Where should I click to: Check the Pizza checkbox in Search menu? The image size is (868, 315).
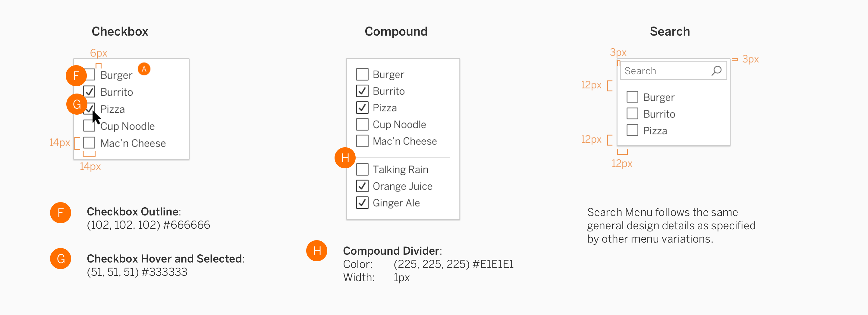coord(633,130)
